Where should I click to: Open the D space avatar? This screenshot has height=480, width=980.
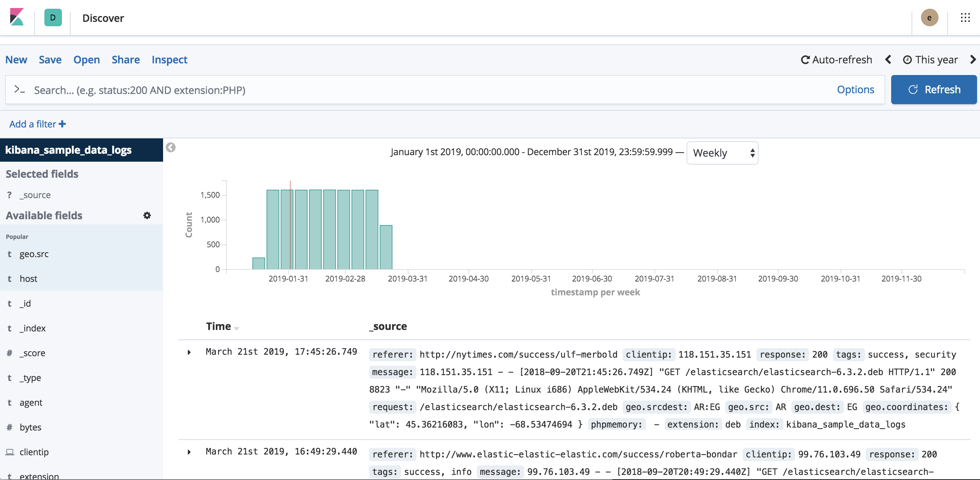click(53, 17)
